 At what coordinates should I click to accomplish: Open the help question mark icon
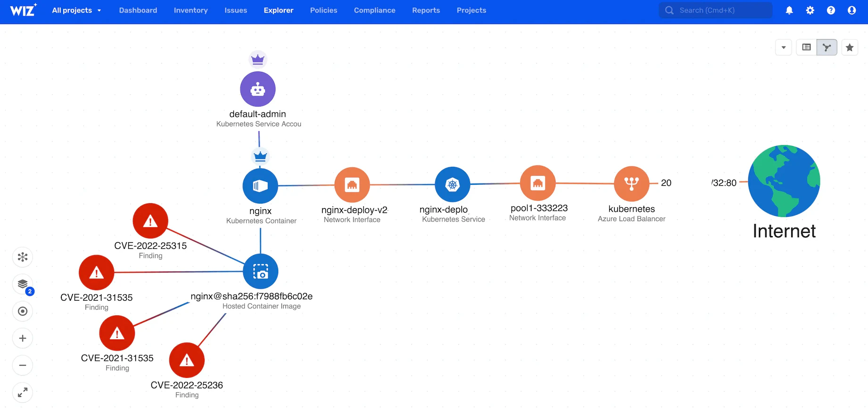pos(831,10)
